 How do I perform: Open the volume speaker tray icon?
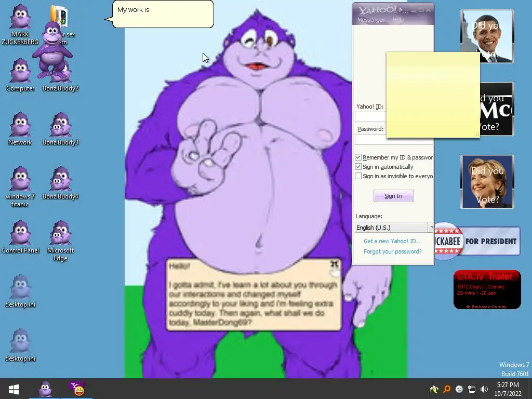(484, 389)
